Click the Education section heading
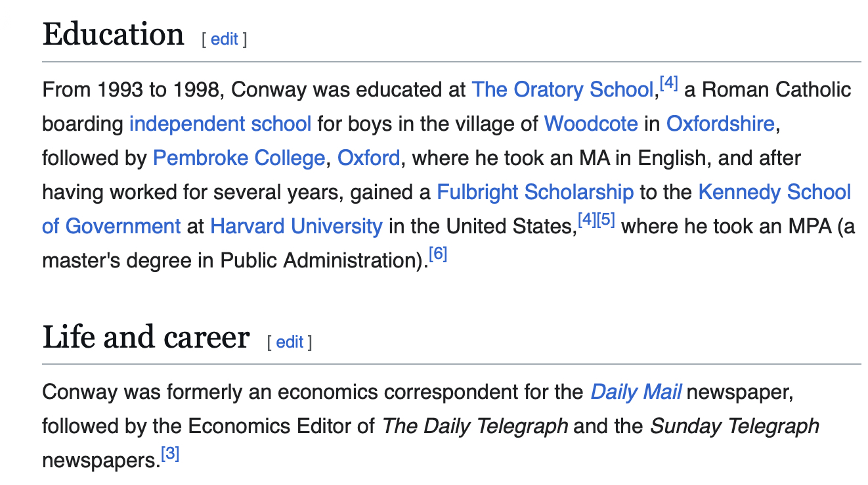Image resolution: width=868 pixels, height=485 pixels. tap(113, 34)
